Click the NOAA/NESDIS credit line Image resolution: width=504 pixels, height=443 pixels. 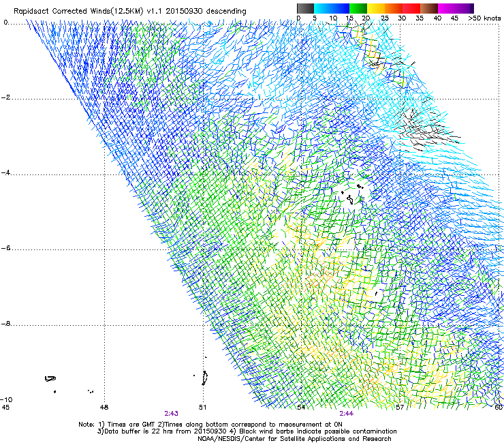tap(294, 439)
